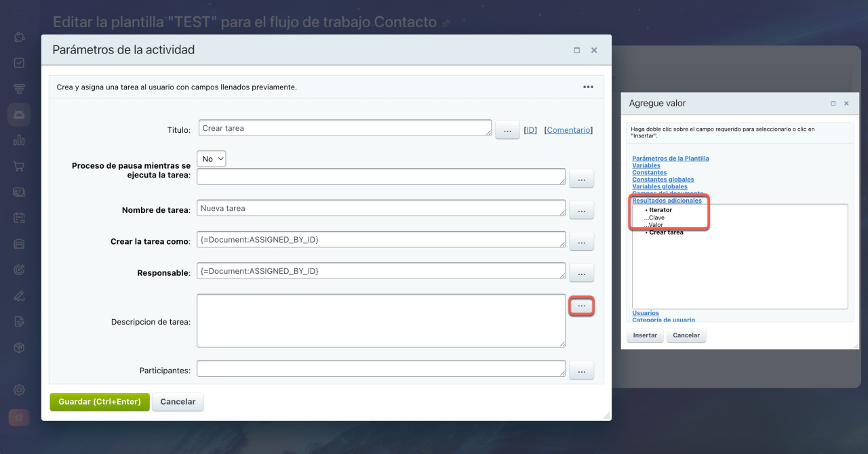Click the Descripcion de tarea text area

381,321
